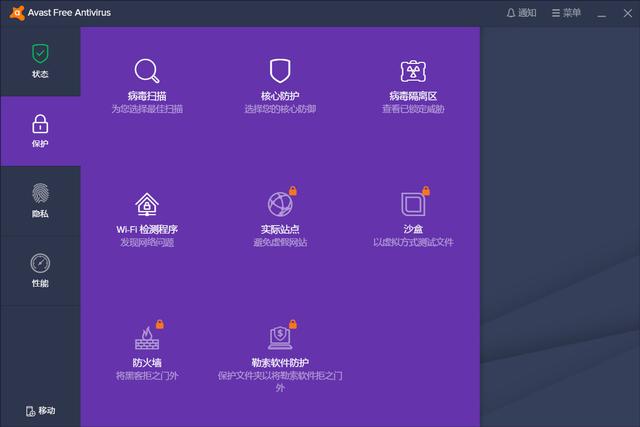The width and height of the screenshot is (640, 427).
Task: Open 沙盒 sandbox icon
Action: (413, 204)
